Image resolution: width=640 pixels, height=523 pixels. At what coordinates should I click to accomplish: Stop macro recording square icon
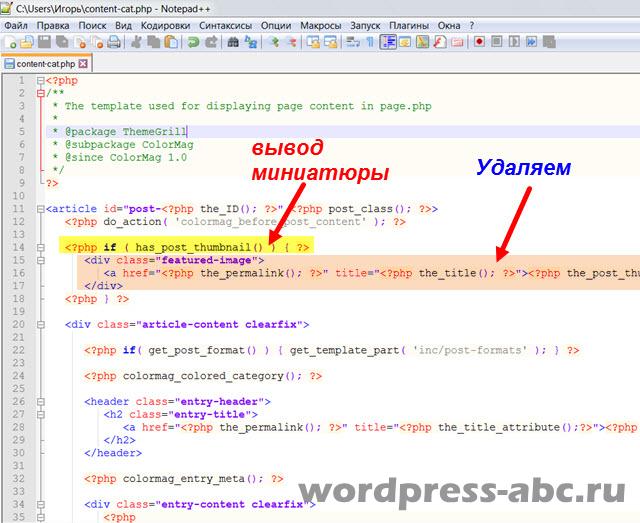pos(497,42)
